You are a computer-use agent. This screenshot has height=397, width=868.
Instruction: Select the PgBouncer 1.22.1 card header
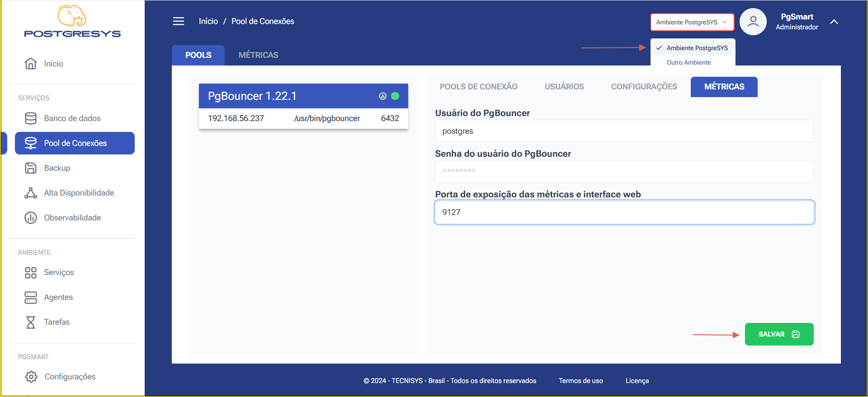(303, 96)
